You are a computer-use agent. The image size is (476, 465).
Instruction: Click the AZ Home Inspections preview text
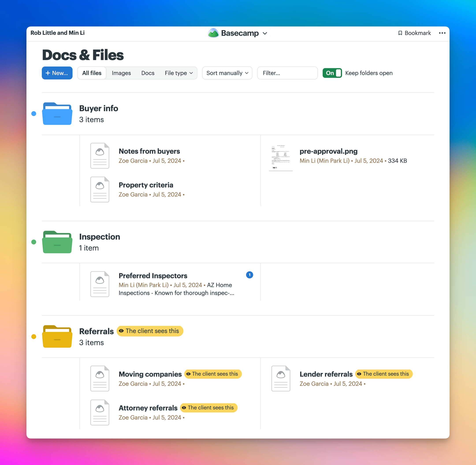tap(176, 289)
